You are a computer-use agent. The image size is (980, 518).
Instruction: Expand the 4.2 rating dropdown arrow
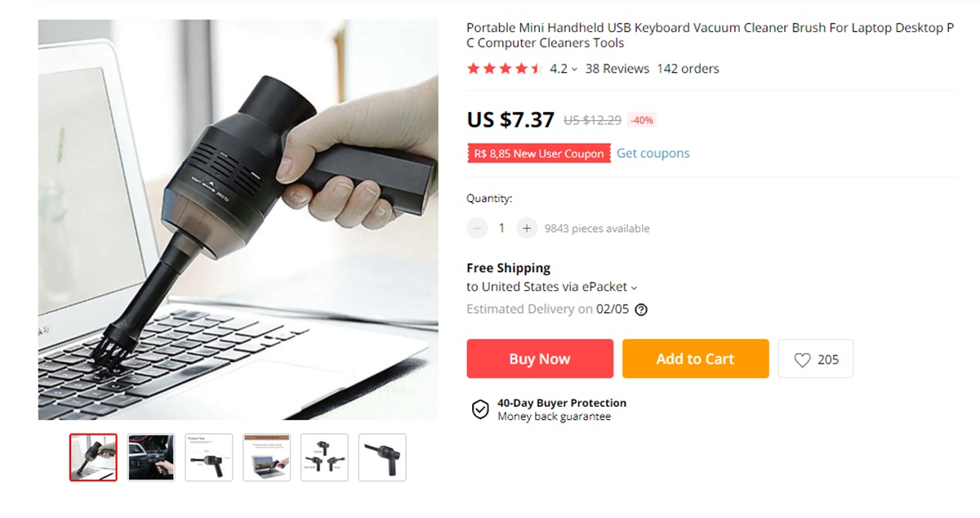[574, 69]
